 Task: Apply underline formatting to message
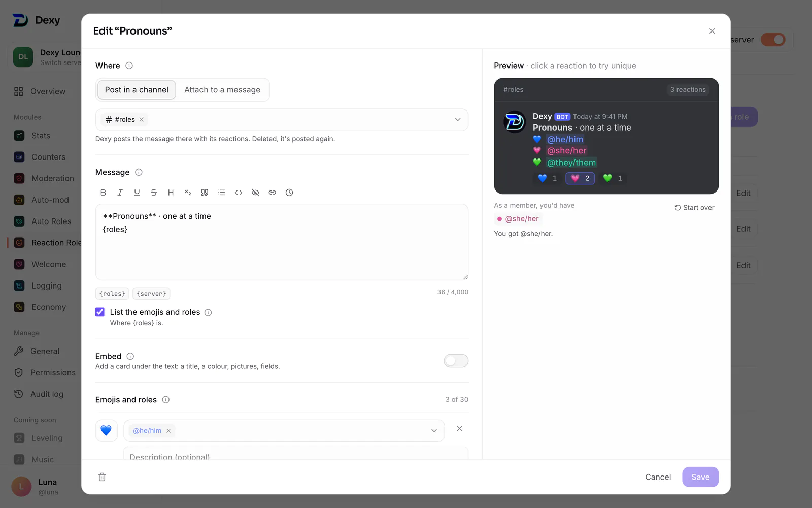click(137, 193)
